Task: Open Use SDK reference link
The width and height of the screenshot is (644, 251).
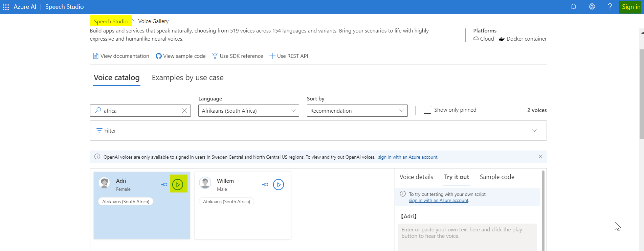Action: point(238,56)
